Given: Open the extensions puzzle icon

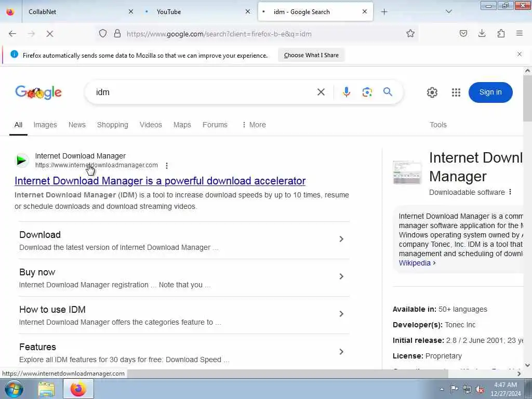Looking at the screenshot, I should [501, 33].
